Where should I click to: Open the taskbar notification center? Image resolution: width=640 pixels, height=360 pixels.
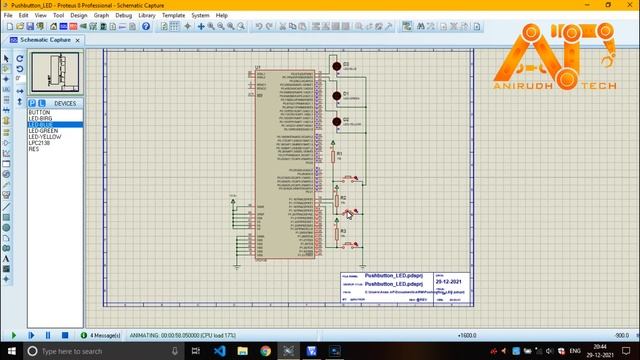(x=627, y=351)
